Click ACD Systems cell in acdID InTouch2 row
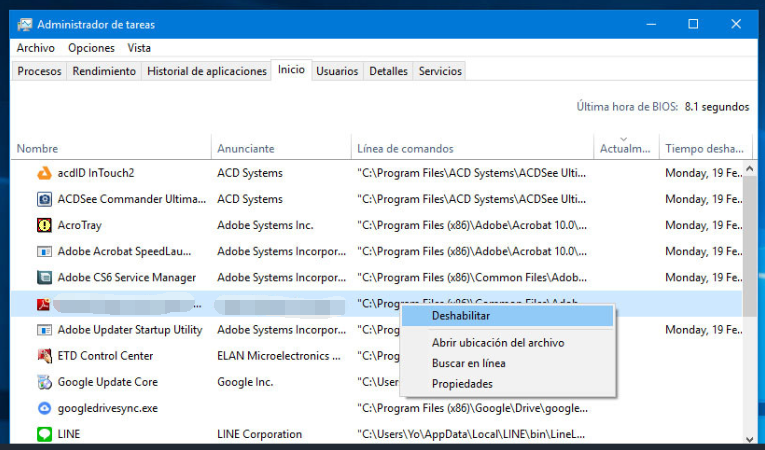The width and height of the screenshot is (765, 450). coord(250,173)
